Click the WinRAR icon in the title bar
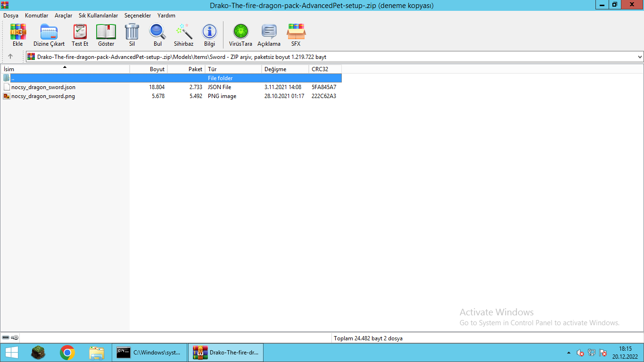Viewport: 644px width, 362px height. coord(5,5)
